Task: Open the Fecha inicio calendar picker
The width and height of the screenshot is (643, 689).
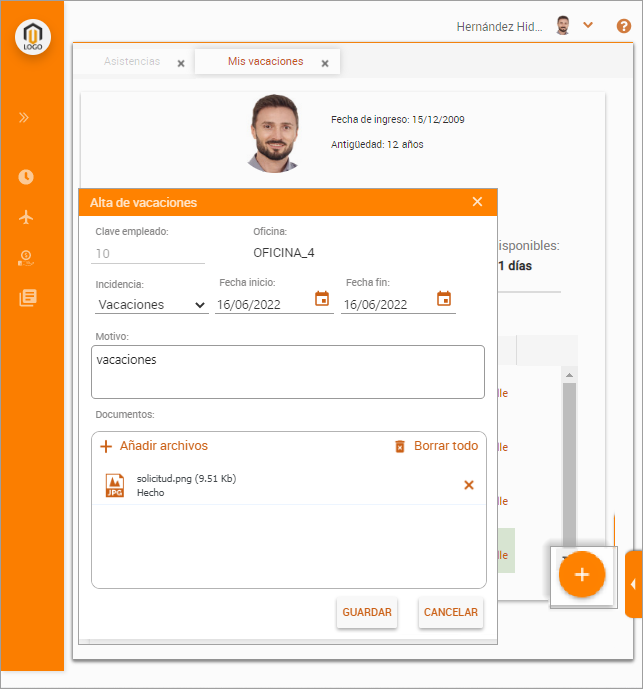Action: tap(322, 299)
